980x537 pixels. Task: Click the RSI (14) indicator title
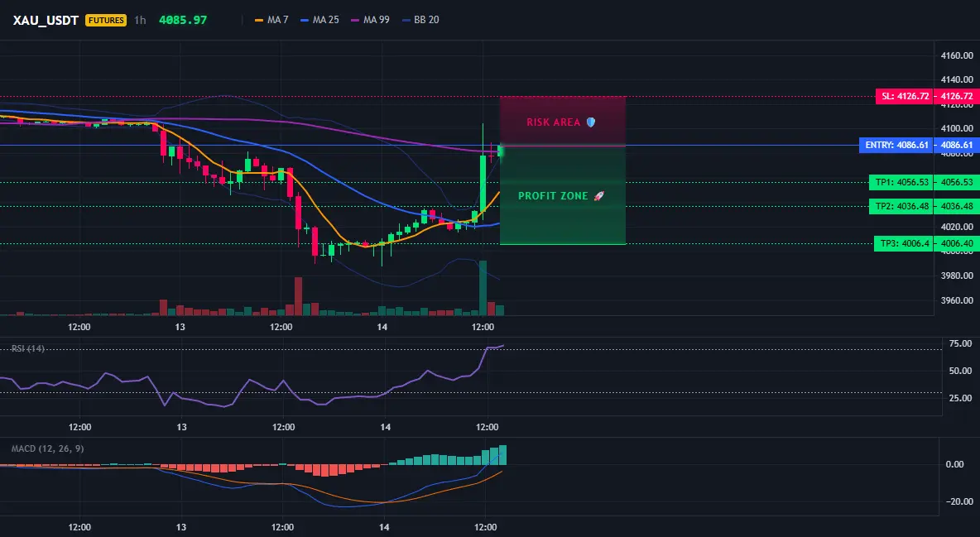[x=27, y=348]
